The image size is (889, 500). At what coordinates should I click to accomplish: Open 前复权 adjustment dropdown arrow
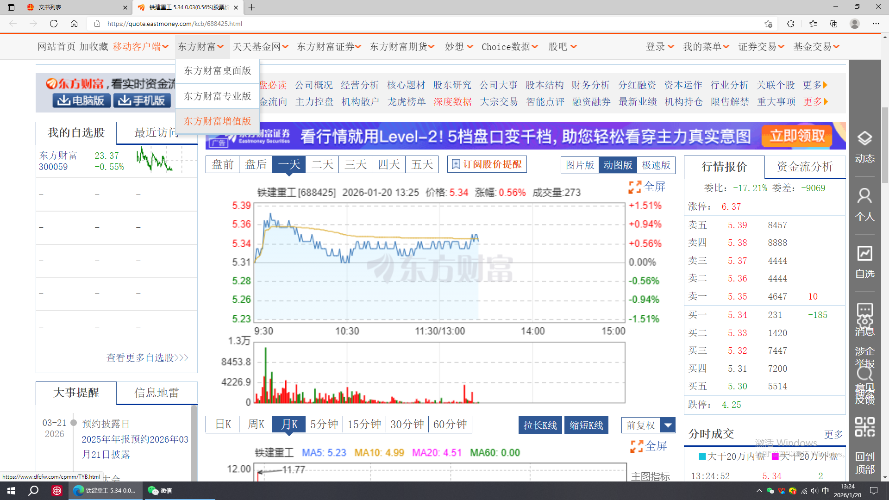pos(668,425)
